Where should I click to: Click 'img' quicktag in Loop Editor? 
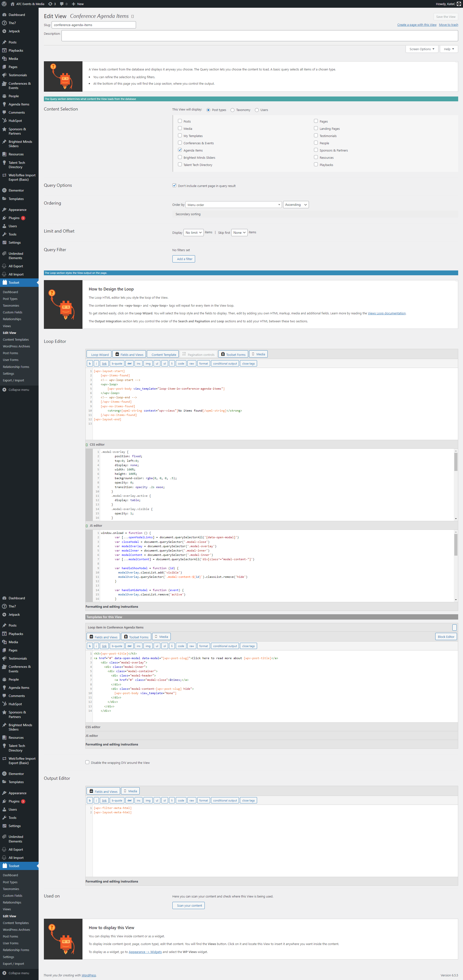click(148, 363)
